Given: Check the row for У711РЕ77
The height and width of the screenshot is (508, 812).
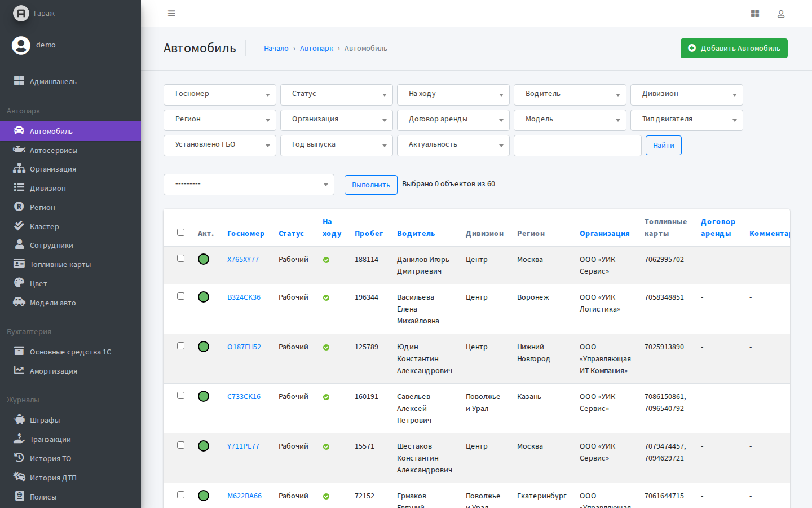Looking at the screenshot, I should pyautogui.click(x=180, y=445).
